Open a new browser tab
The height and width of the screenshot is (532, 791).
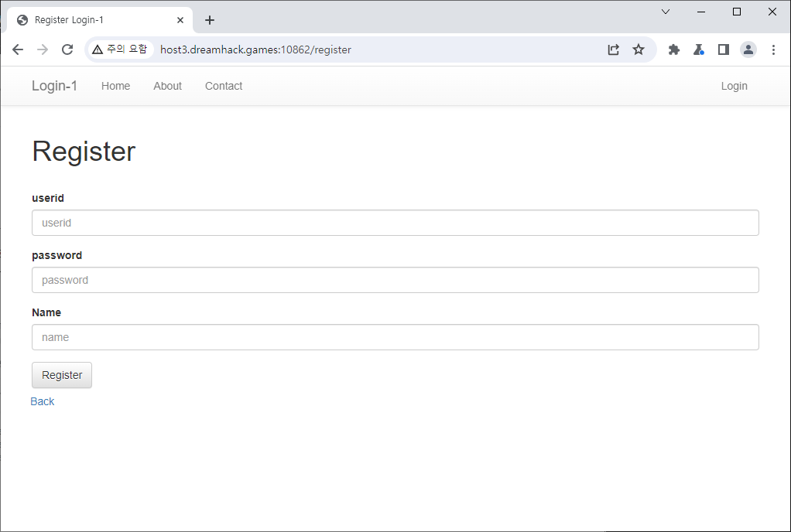(210, 20)
